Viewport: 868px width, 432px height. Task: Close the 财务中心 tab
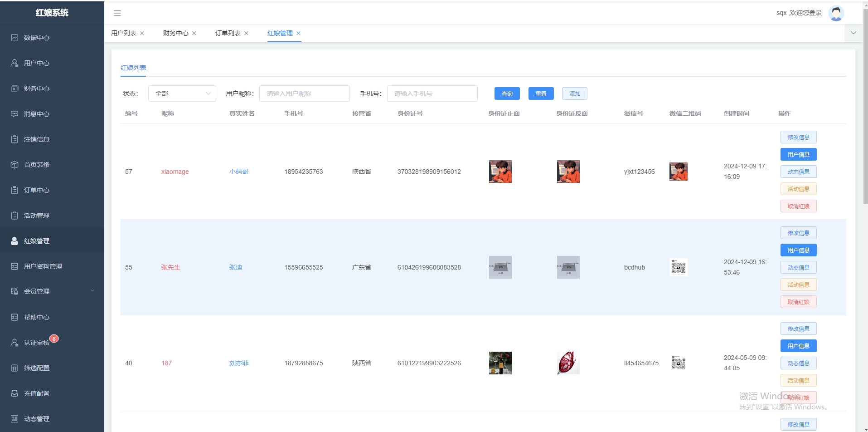(x=194, y=33)
